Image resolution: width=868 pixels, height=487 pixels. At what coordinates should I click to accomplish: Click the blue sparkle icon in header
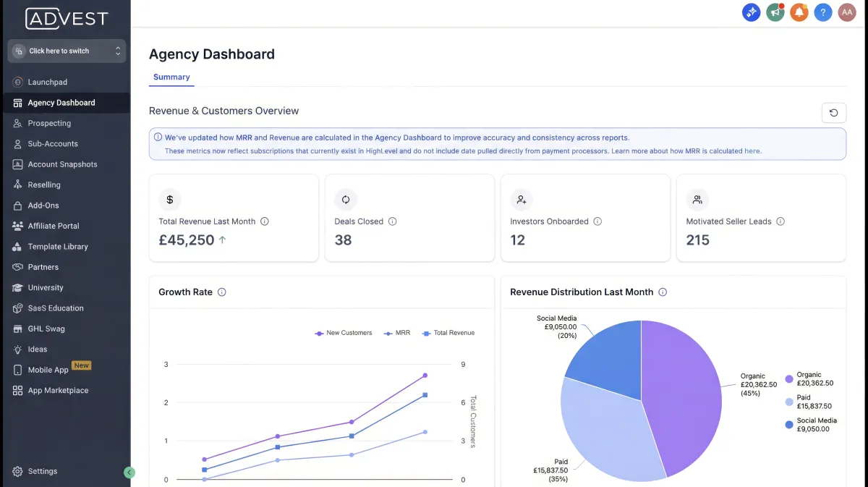[x=752, y=12]
